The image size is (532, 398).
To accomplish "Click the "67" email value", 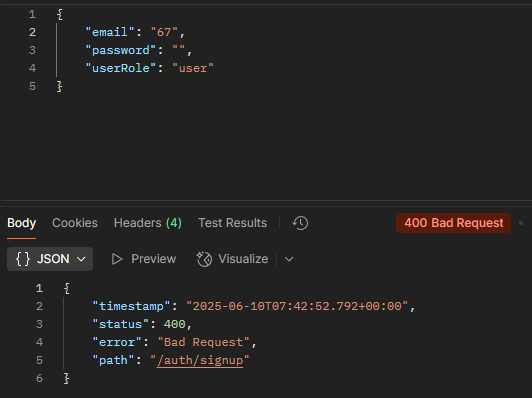I will tap(164, 32).
